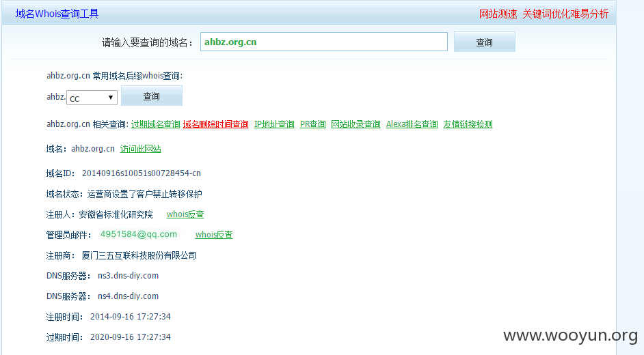
Task: Click the registration time 2014-09-16 17:27:34
Action: (x=131, y=317)
